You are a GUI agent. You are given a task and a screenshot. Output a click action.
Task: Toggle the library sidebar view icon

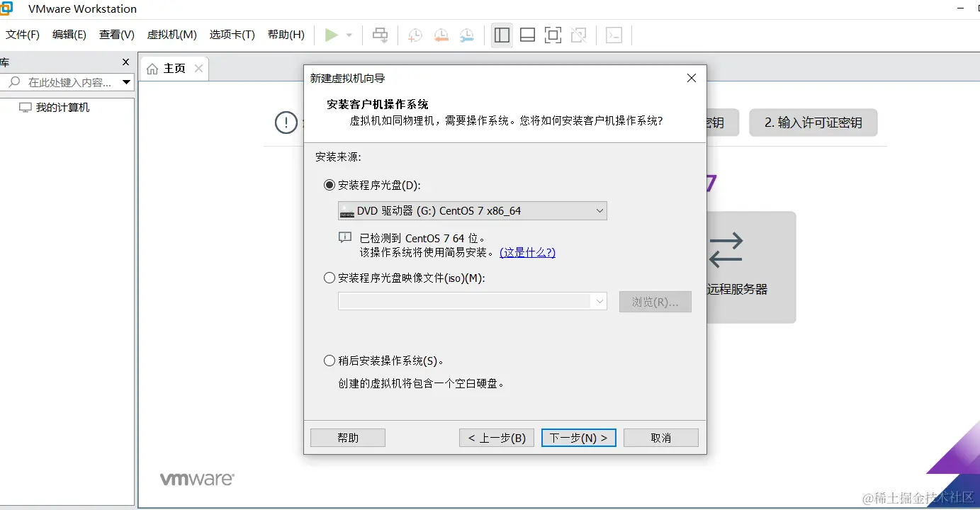click(x=502, y=35)
